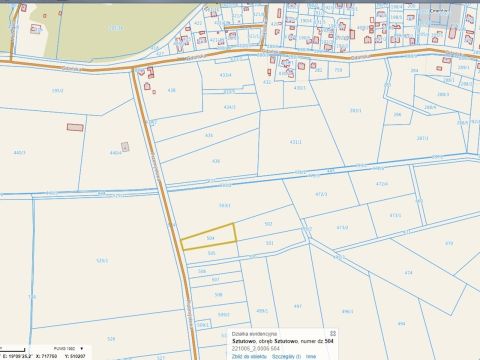Select parcel 502 east of highlighted parcel
This screenshot has width=480, height=360.
point(268,224)
